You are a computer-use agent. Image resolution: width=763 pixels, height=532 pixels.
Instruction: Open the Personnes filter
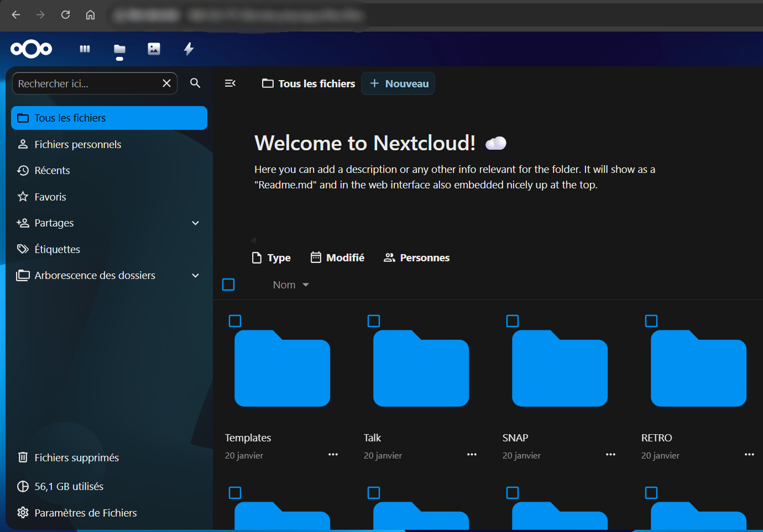click(416, 258)
